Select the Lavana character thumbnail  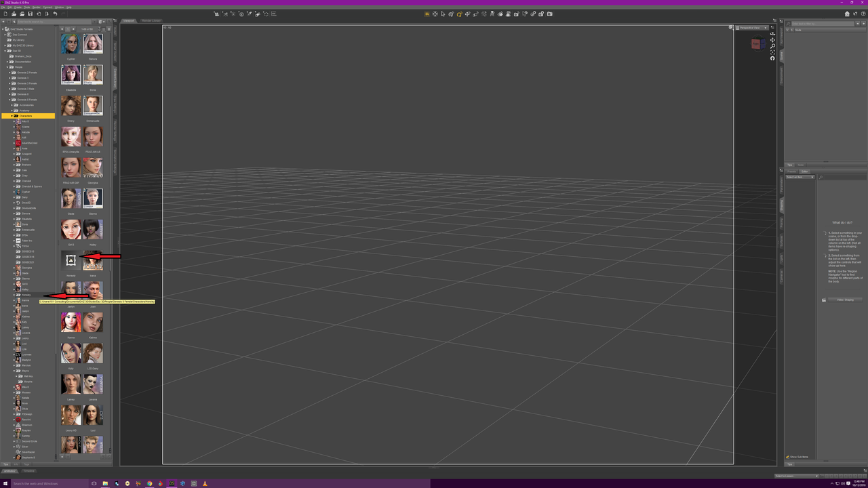click(x=93, y=384)
